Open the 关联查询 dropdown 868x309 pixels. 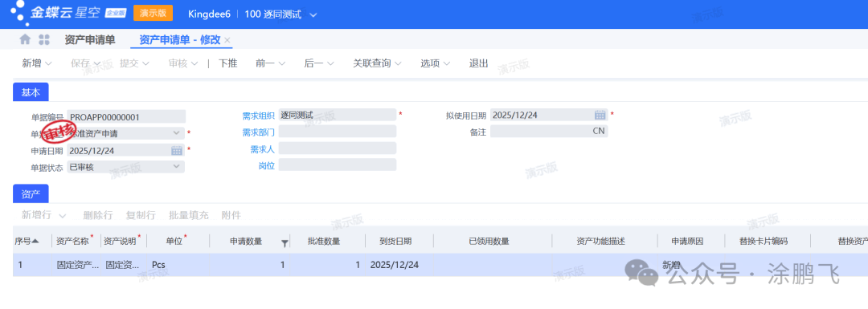[378, 63]
